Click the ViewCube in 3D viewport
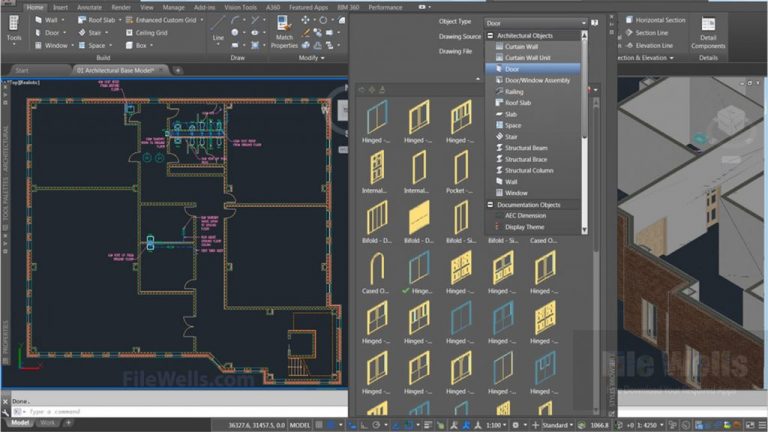This screenshot has height=432, width=768. pyautogui.click(x=731, y=119)
